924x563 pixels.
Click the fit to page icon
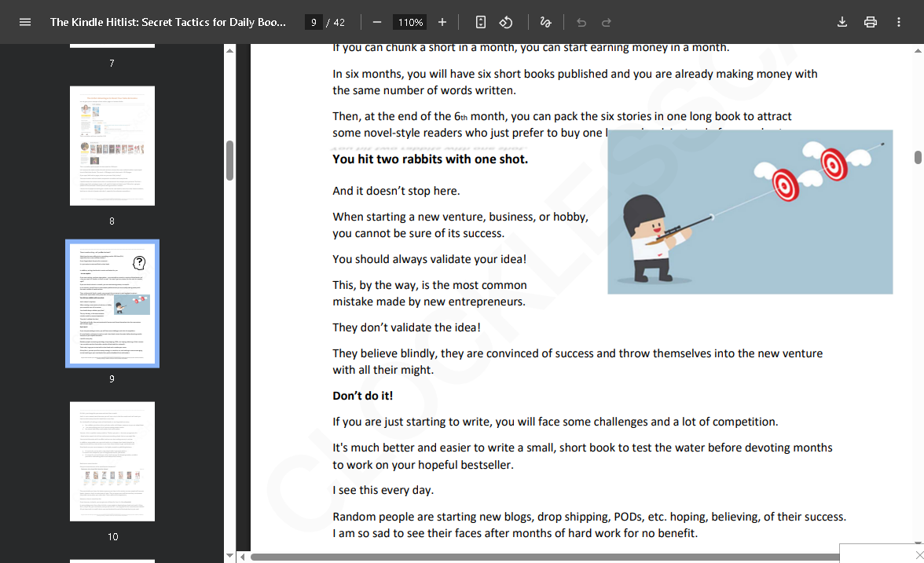pos(481,22)
